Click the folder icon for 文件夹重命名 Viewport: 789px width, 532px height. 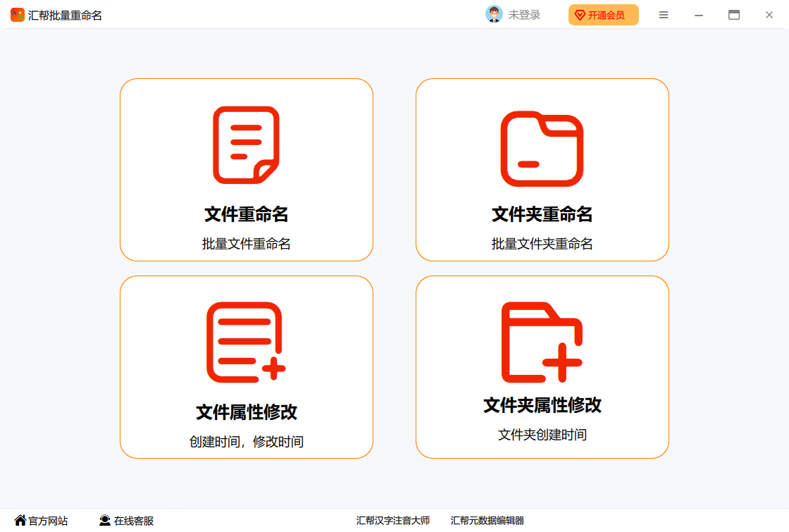click(x=542, y=149)
